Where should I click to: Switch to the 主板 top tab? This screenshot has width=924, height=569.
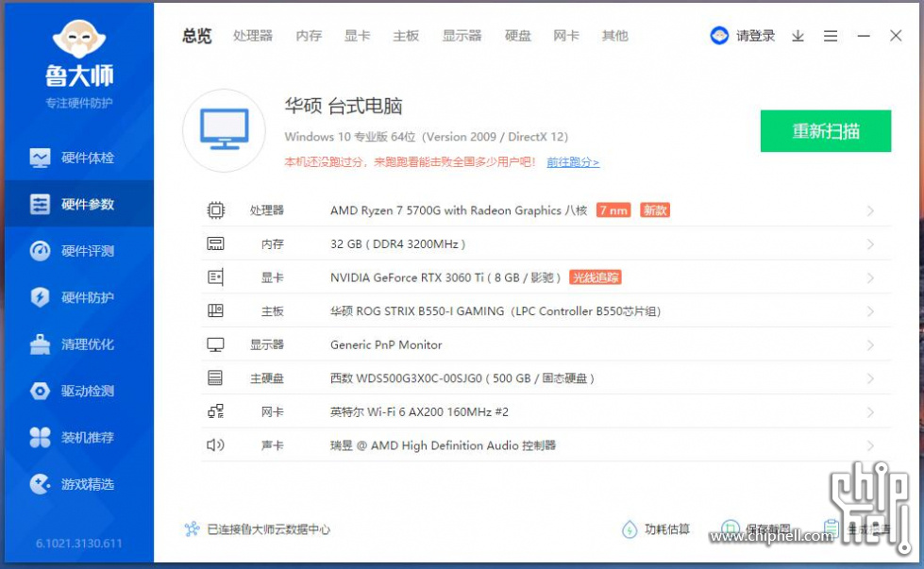406,36
